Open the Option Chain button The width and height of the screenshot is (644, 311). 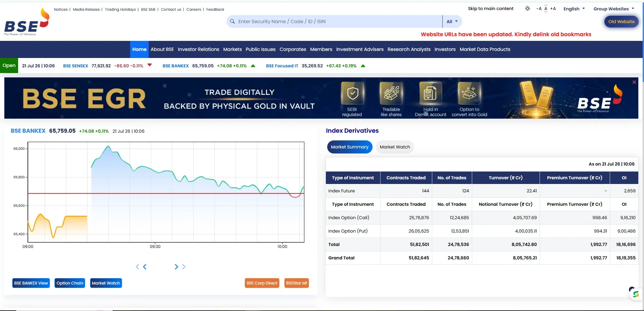tap(70, 283)
